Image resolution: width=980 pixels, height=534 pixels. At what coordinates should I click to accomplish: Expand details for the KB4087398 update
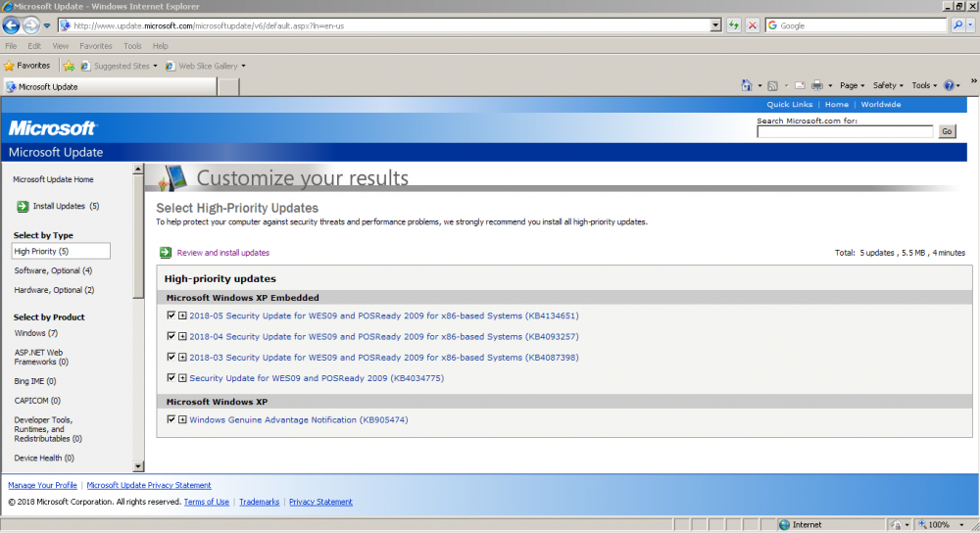click(182, 358)
